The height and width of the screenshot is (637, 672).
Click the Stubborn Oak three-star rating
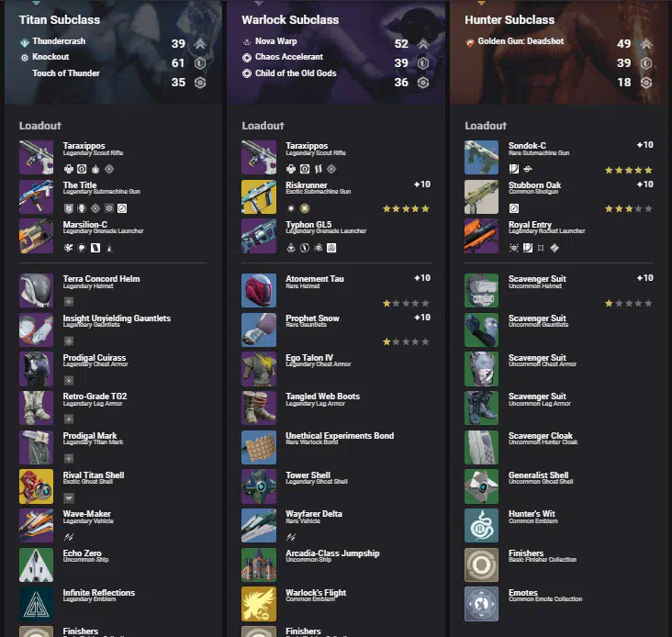628,209
